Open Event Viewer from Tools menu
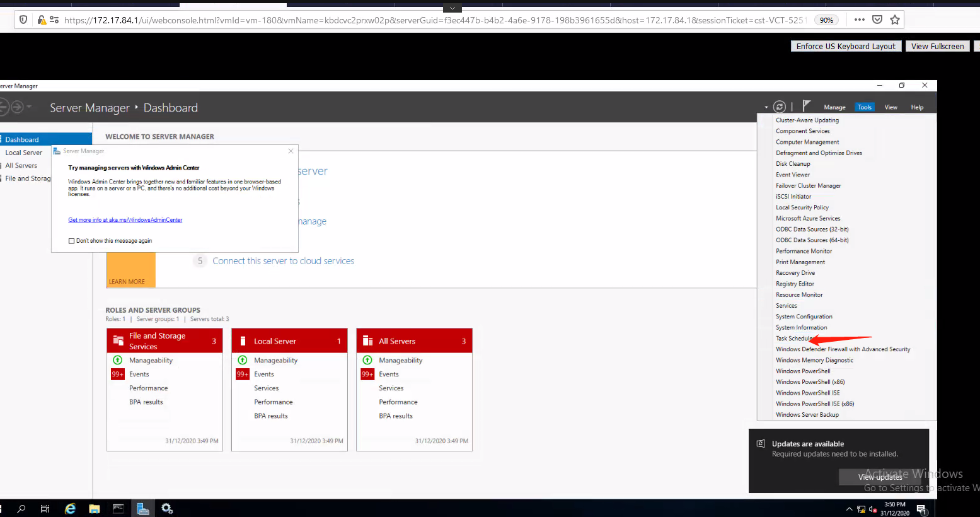 [793, 175]
